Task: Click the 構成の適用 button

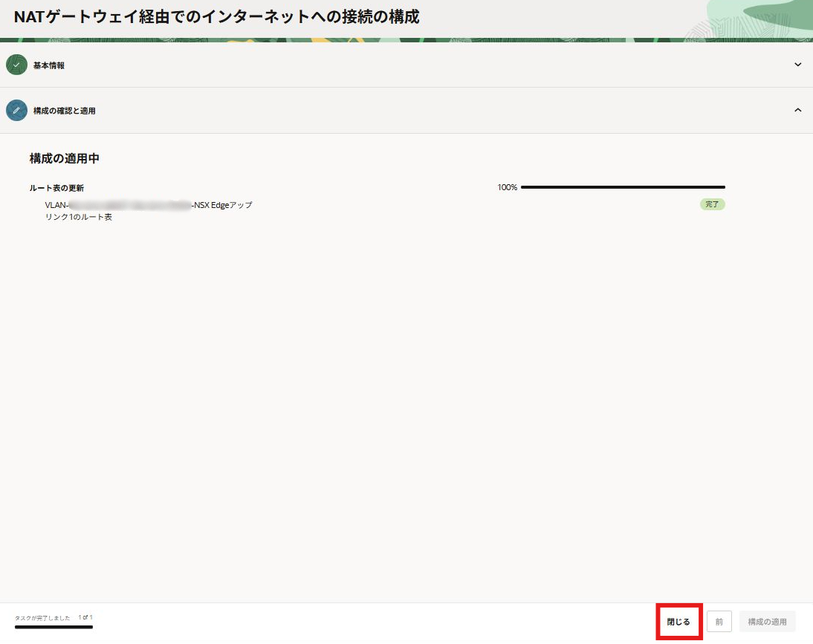Action: click(767, 622)
